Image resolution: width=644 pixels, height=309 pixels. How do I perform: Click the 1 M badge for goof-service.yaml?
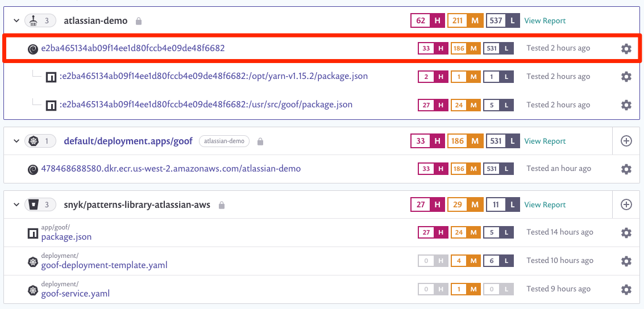tap(466, 290)
